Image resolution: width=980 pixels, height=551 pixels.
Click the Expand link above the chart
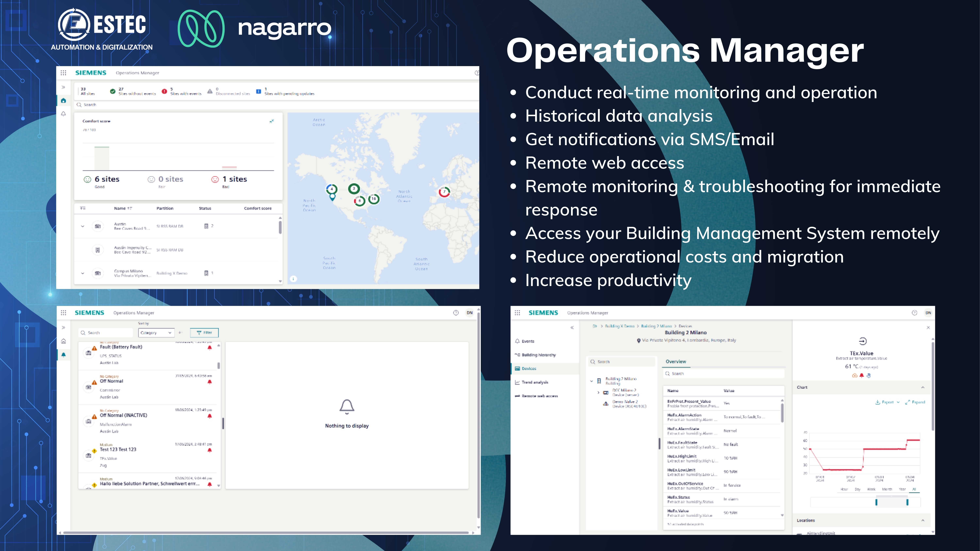pyautogui.click(x=915, y=402)
